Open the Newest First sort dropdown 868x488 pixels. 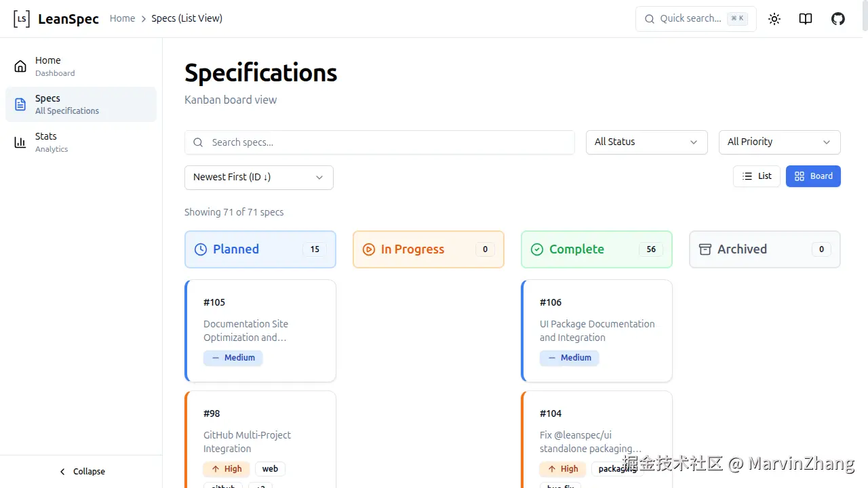(x=258, y=177)
